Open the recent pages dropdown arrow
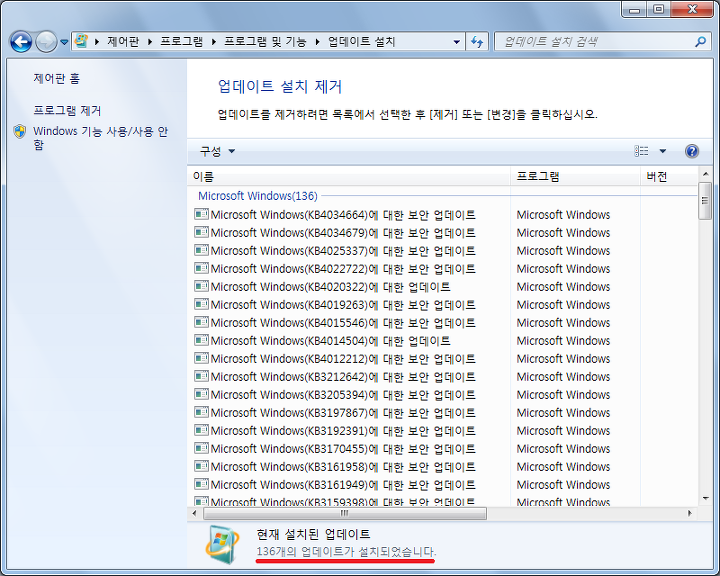Screen dimensions: 720x576 64,42
